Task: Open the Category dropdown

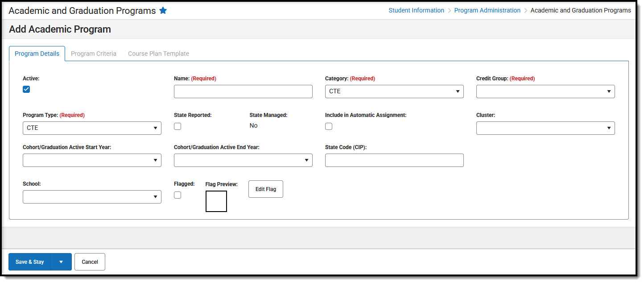Action: point(394,92)
